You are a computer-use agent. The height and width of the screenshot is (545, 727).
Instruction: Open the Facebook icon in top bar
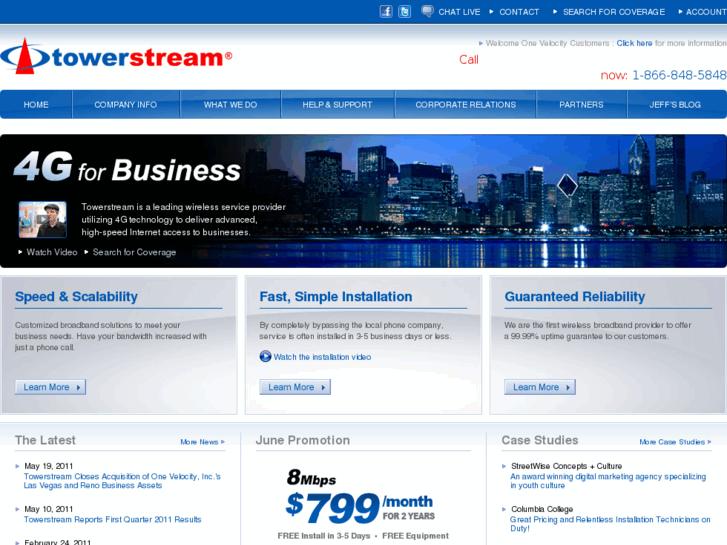click(386, 12)
